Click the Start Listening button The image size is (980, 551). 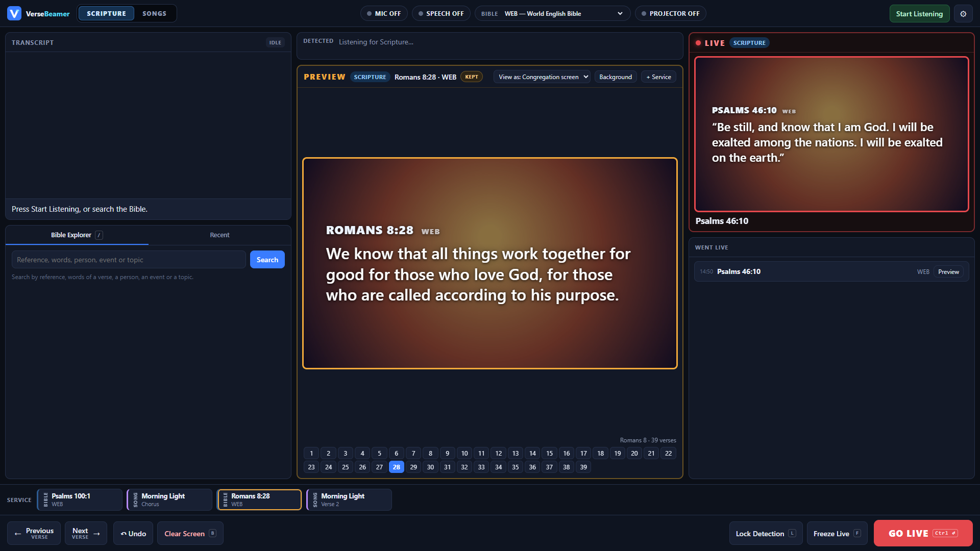919,14
